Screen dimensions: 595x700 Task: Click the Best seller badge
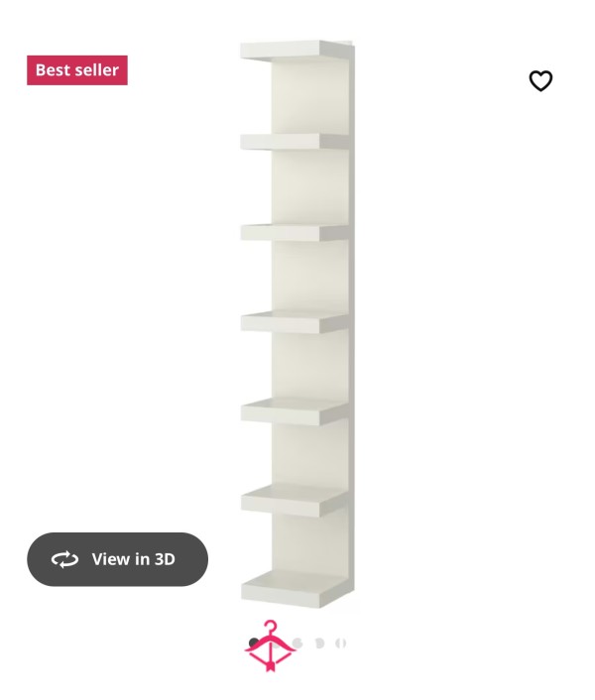tap(77, 70)
